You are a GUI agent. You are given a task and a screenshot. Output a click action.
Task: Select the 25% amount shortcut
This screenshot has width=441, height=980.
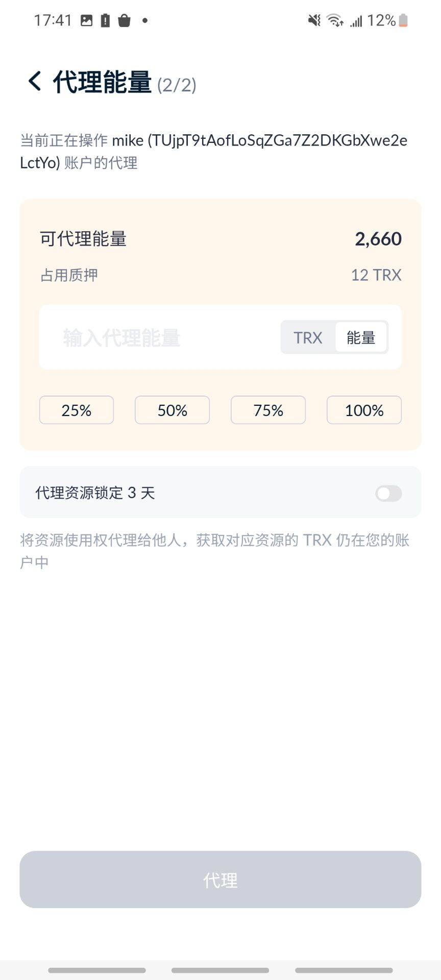tap(77, 410)
